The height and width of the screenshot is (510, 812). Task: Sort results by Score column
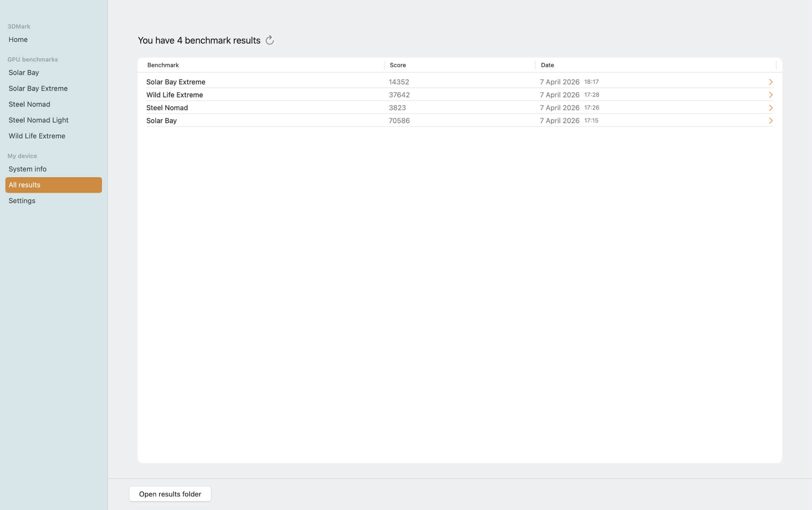(398, 65)
